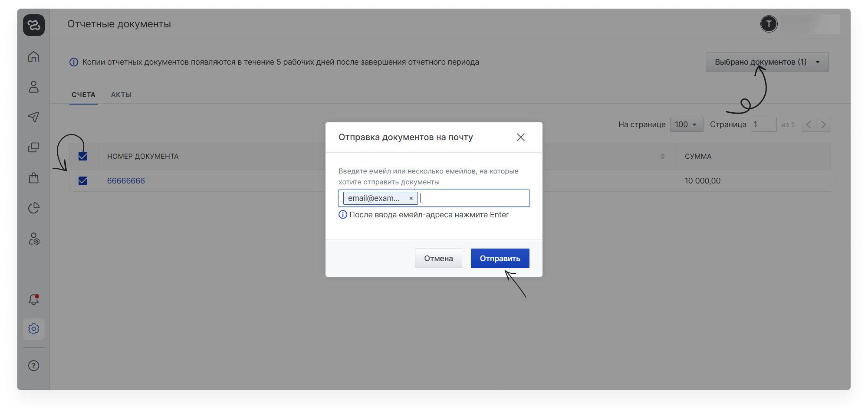Click the Отмена button
Screen dimensions: 868x416
[438, 259]
